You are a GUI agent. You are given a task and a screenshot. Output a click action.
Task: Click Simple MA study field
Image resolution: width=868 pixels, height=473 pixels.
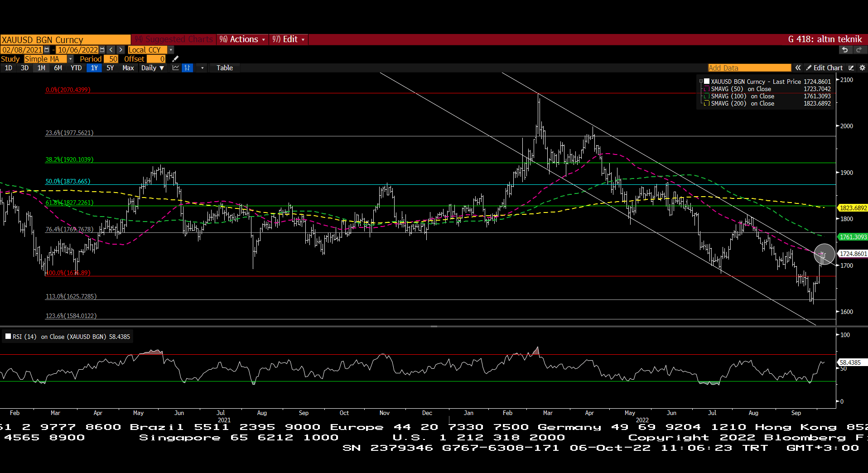[x=45, y=59]
